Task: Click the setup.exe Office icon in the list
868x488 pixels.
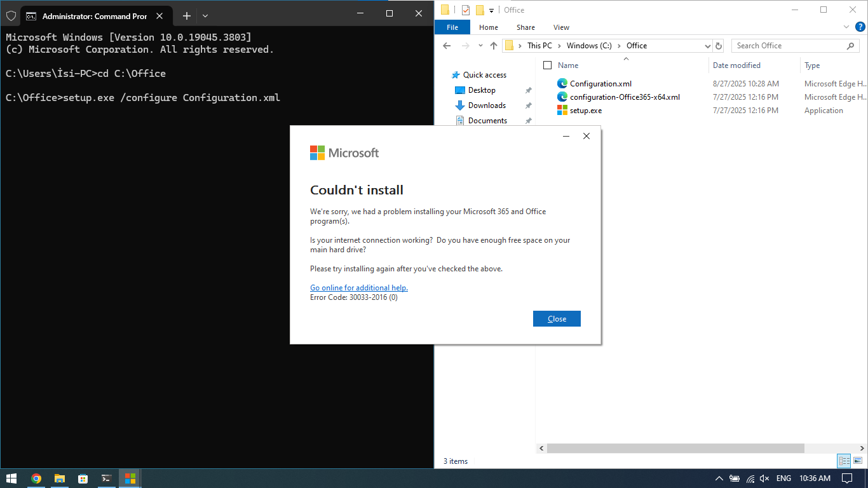Action: click(562, 111)
